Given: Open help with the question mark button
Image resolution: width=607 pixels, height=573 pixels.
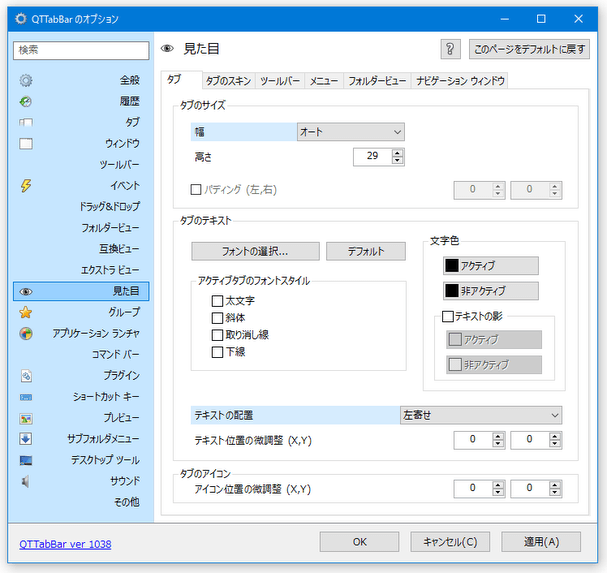Looking at the screenshot, I should click(450, 49).
